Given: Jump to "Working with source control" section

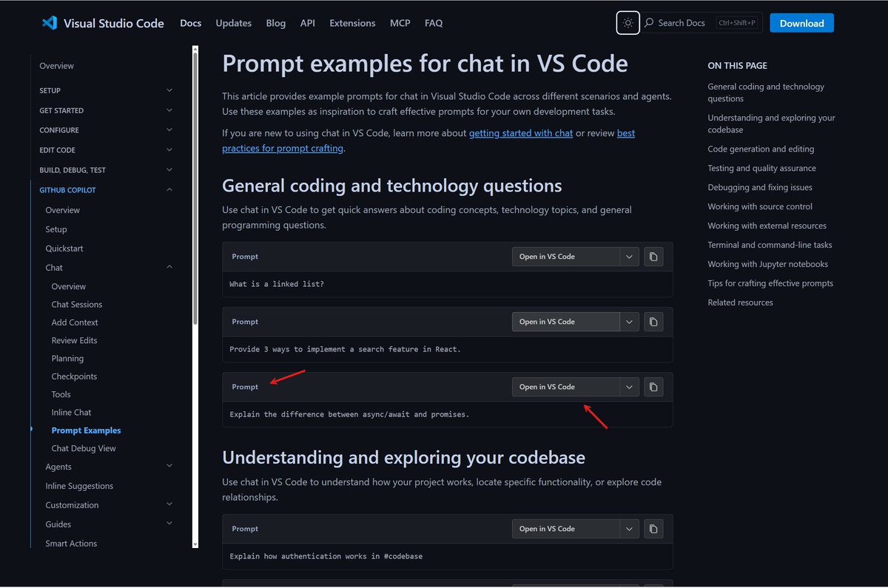Looking at the screenshot, I should (760, 206).
